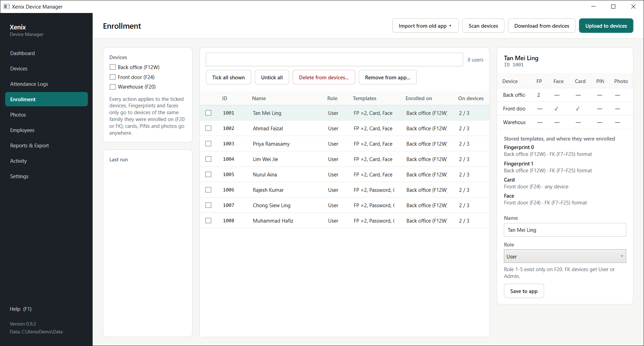
Task: Click the Front door row Face checkmark
Action: coord(556,108)
